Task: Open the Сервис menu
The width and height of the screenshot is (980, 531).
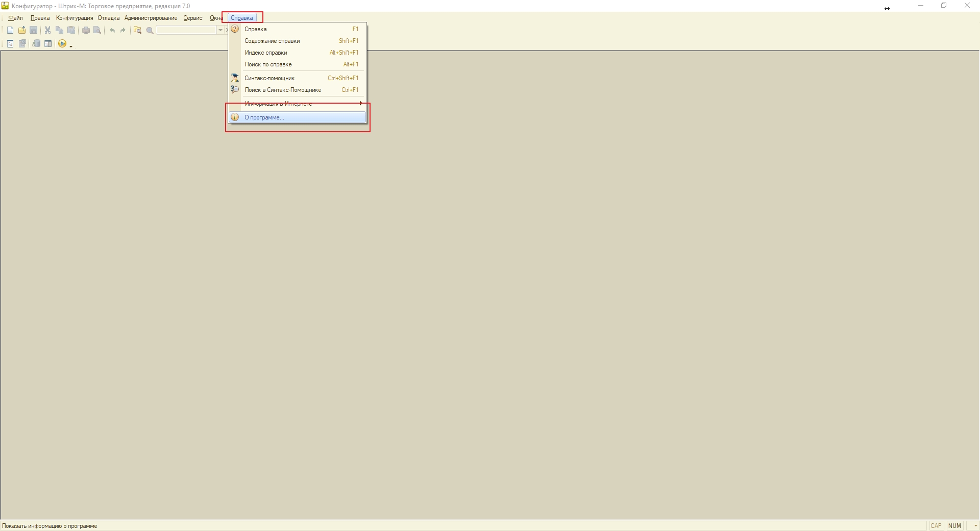Action: [x=193, y=18]
